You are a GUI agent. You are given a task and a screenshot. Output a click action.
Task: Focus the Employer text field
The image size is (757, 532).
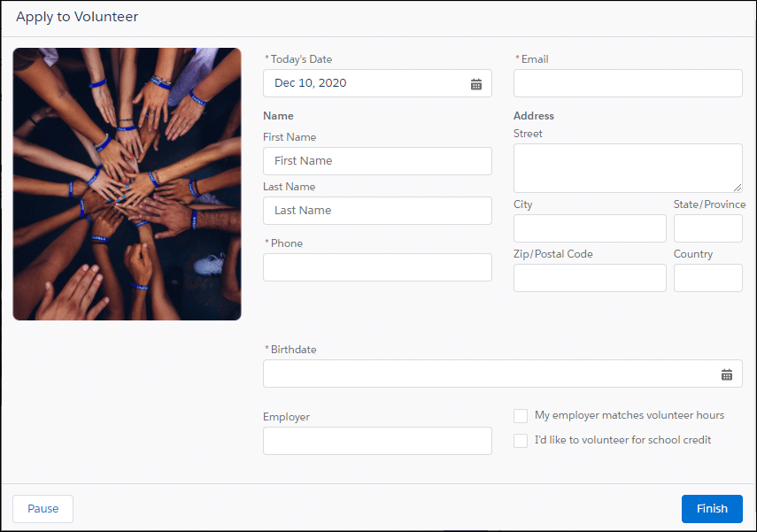(377, 441)
